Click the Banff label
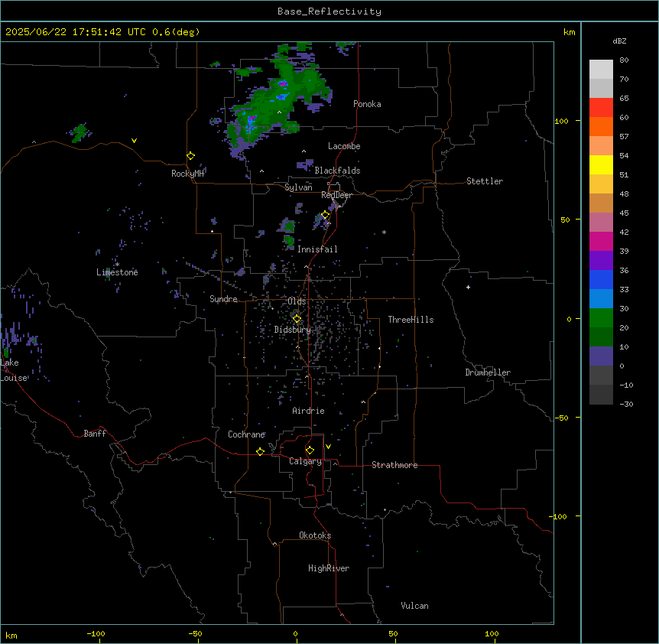The width and height of the screenshot is (659, 644). [95, 434]
